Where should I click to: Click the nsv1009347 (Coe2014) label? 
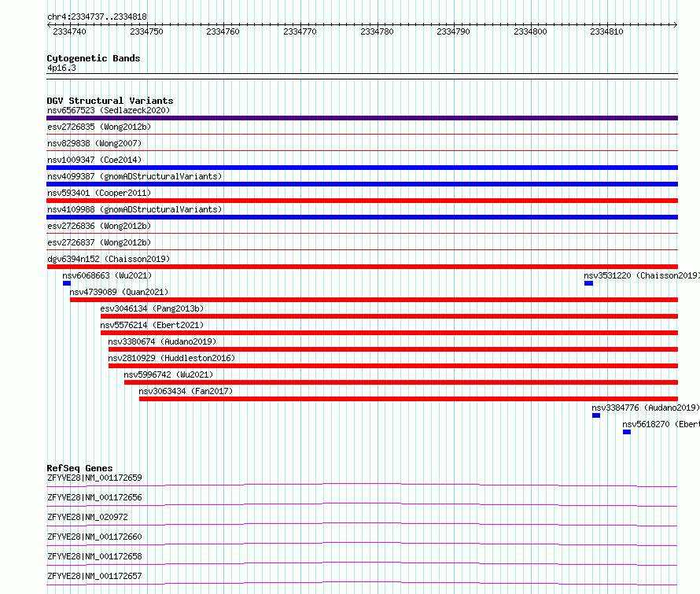(94, 160)
